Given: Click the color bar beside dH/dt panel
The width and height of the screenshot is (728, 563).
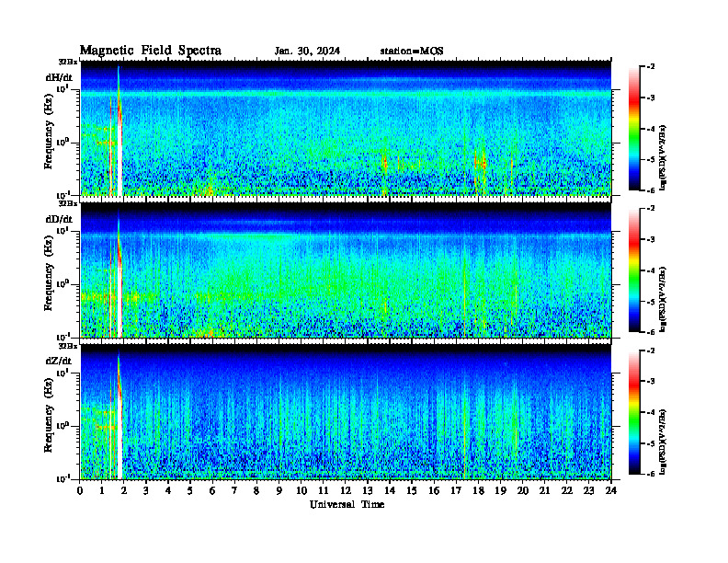Looking at the screenshot, I should [x=633, y=129].
